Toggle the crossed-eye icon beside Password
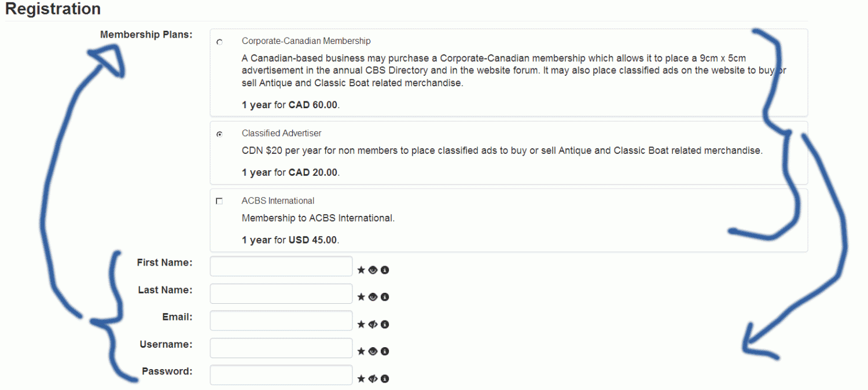Image resolution: width=868 pixels, height=390 pixels. pyautogui.click(x=373, y=378)
